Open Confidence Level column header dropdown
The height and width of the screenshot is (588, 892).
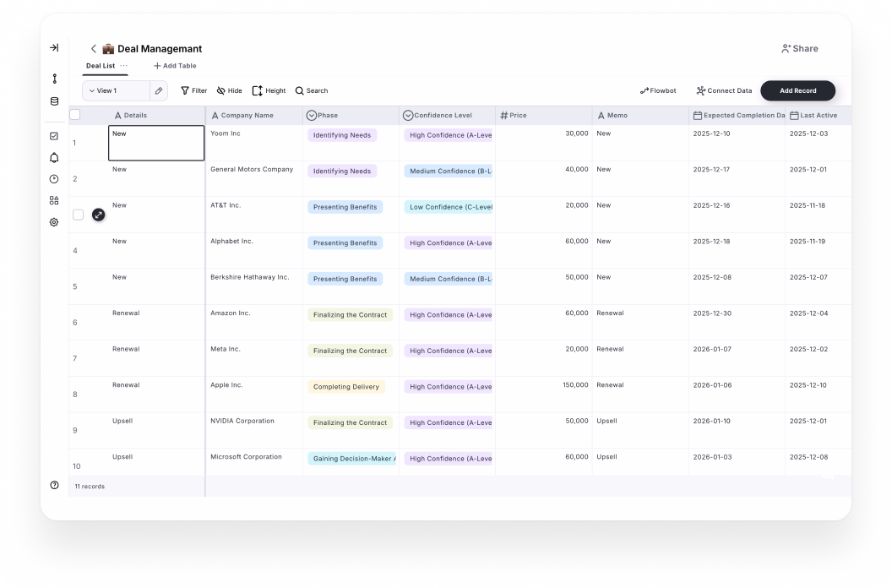coord(408,115)
